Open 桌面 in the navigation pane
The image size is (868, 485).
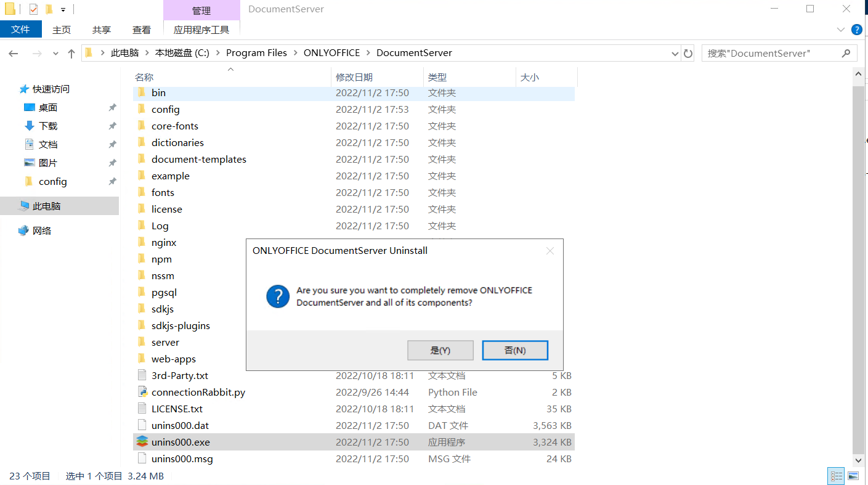47,108
